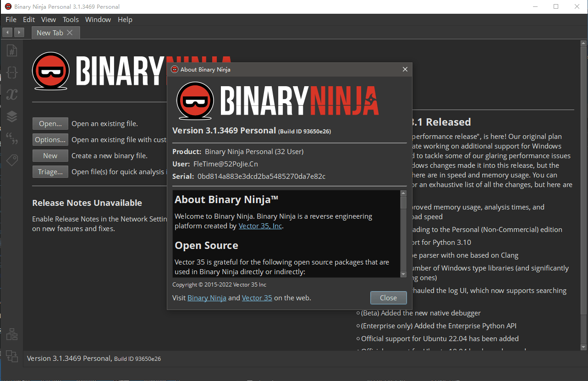The width and height of the screenshot is (588, 381).
Task: Follow the Vector 35 link near Visit
Action: pyautogui.click(x=257, y=298)
